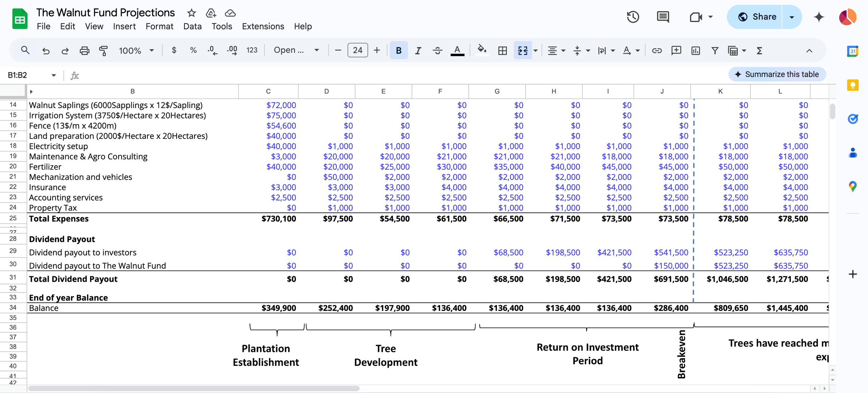Format as currency with the dollar icon
Viewport: 868px width, 393px height.
(174, 50)
